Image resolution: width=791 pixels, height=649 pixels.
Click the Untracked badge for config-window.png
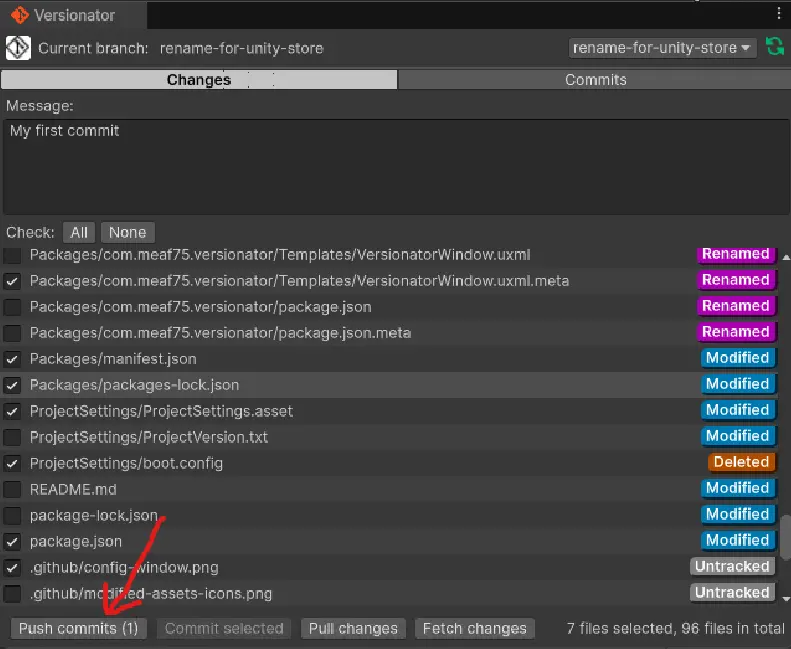[x=732, y=566]
